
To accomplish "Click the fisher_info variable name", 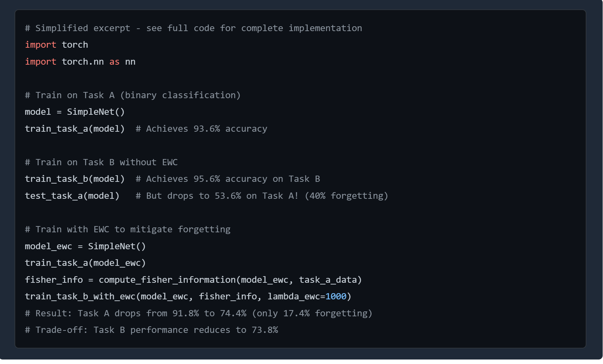I will click(54, 280).
